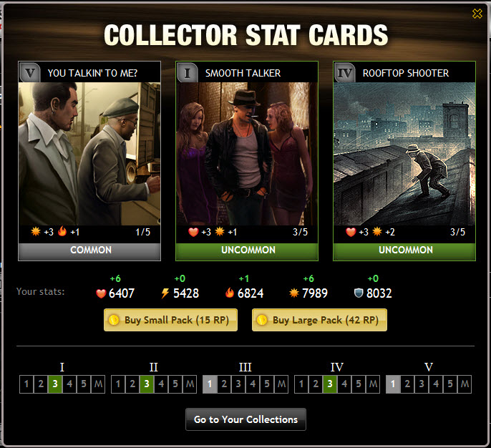The image size is (491, 448).
Task: Select slot 4 in collection IV
Action: (344, 384)
